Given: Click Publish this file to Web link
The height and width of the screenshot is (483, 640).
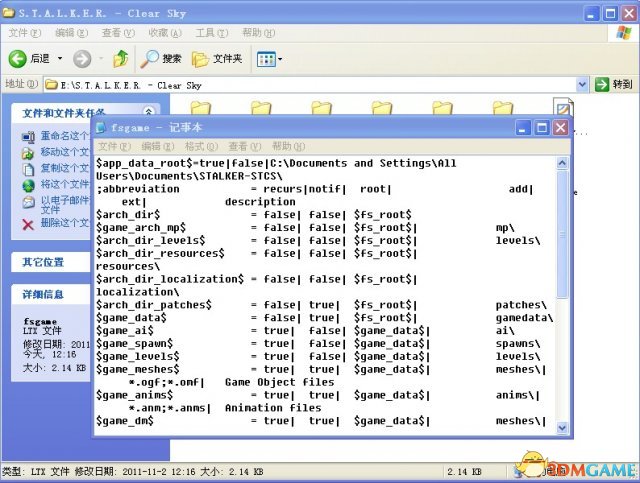Looking at the screenshot, I should pyautogui.click(x=64, y=184).
